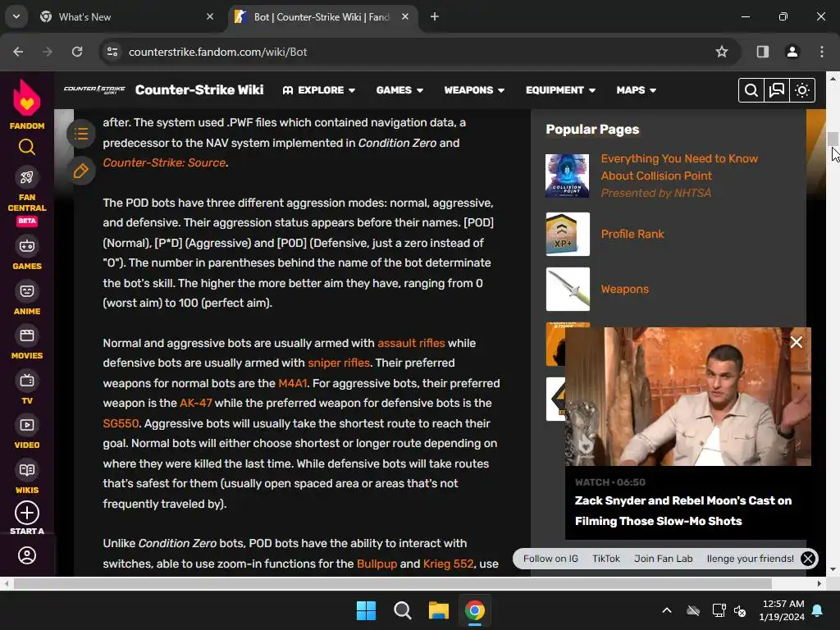Click the Follow on IG link
Image resolution: width=840 pixels, height=630 pixels.
click(x=550, y=558)
